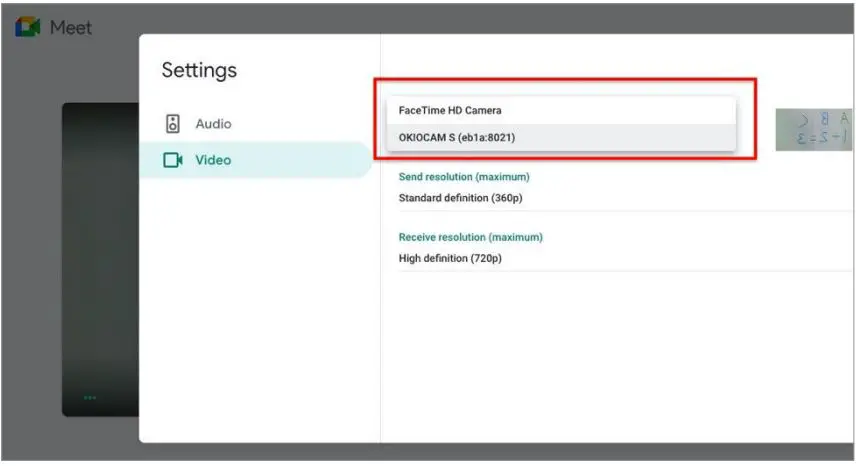This screenshot has width=856, height=466.
Task: Select FaceTime HD Camera from the list
Action: coord(561,110)
